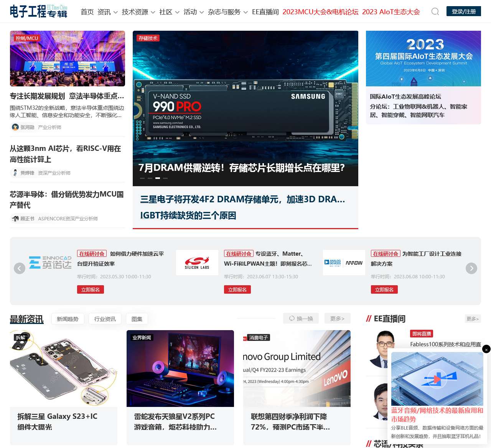Screen dimensions: 491x448
Task: Open article 从这颗3nm AI芯片，看RISC-V
Action: point(66,154)
